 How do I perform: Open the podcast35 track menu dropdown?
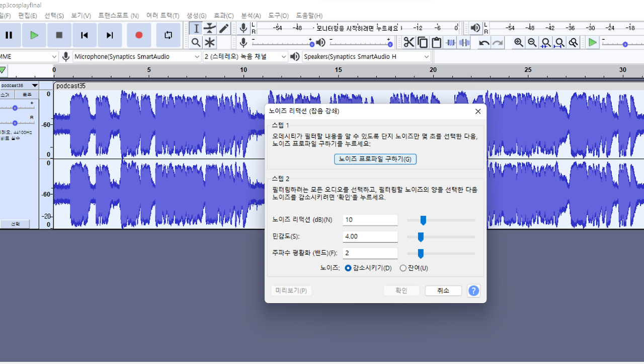pos(19,86)
